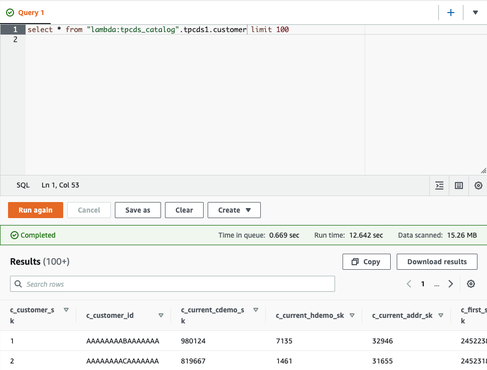Click the SQL language label
The image size is (487, 370).
[23, 185]
